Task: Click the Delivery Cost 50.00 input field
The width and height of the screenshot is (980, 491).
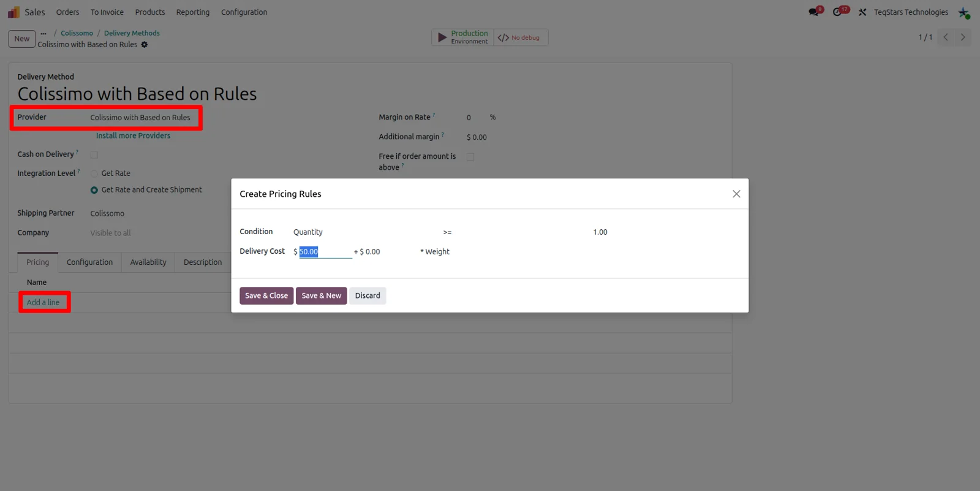Action: tap(325, 252)
